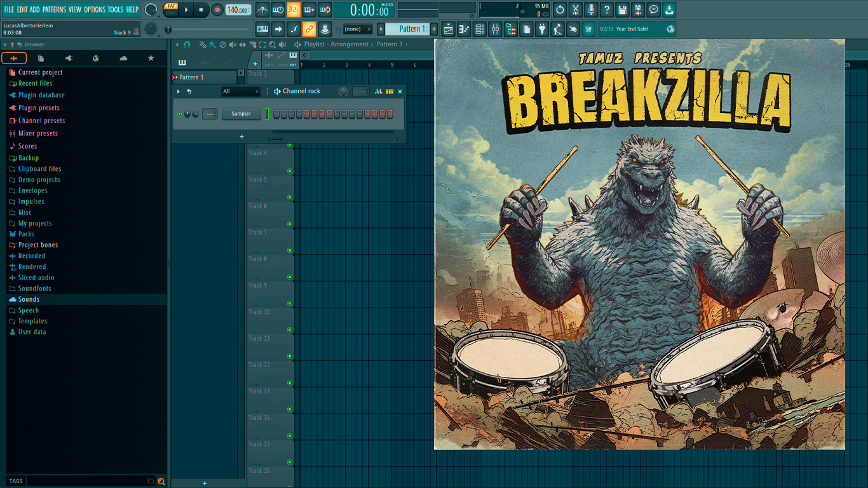The image size is (868, 488).
Task: Open the PATTERNS menu
Action: point(54,10)
